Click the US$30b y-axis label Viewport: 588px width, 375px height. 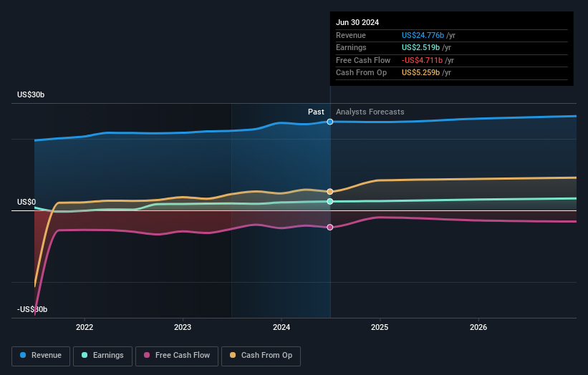[31, 94]
